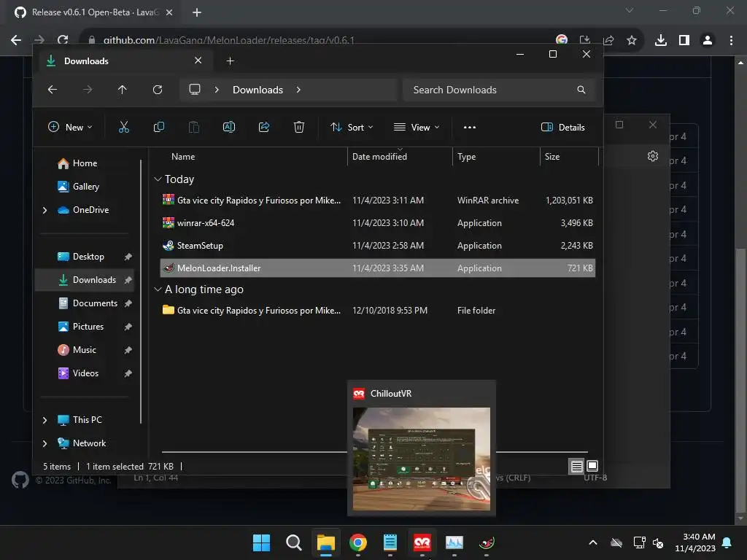Open the New item dropdown
Viewport: 747px width, 560px height.
tap(70, 127)
